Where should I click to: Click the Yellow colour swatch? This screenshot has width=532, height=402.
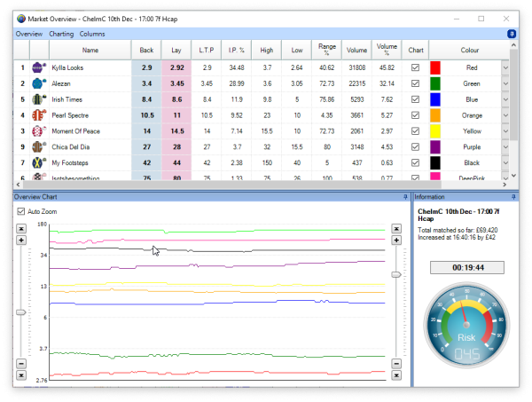coord(435,131)
